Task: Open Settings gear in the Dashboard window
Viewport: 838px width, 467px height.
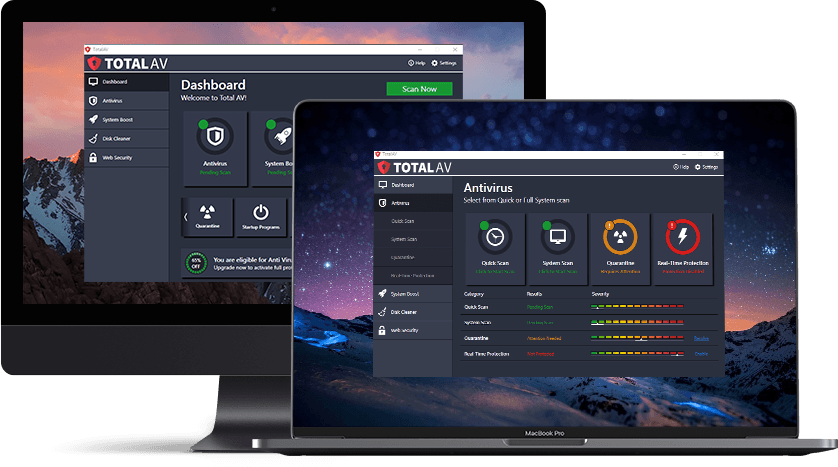Action: 446,63
